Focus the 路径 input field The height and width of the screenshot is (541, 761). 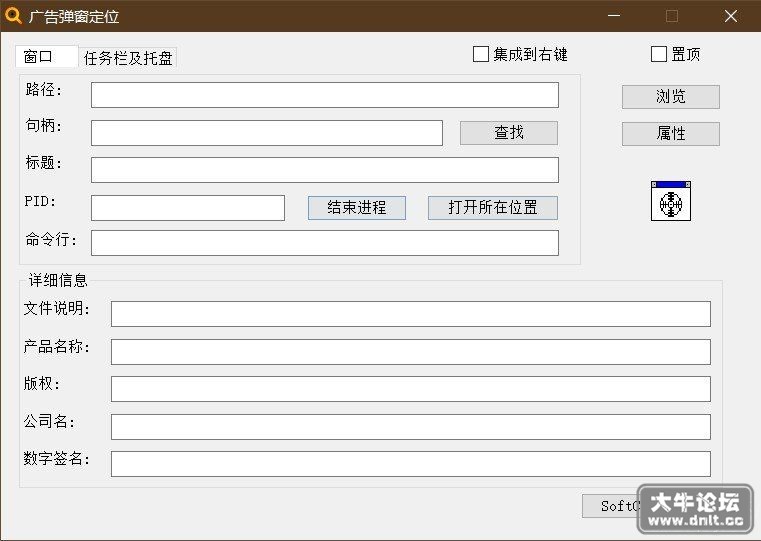pos(325,95)
